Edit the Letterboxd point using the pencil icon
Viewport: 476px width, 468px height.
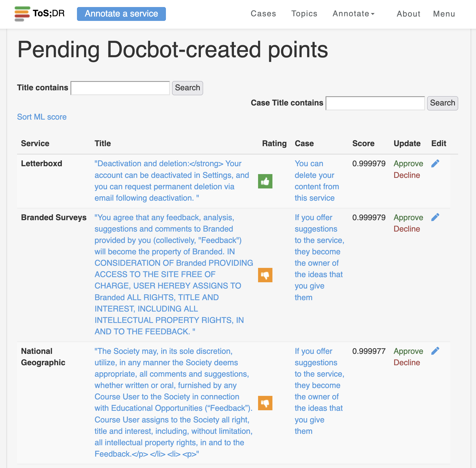436,163
